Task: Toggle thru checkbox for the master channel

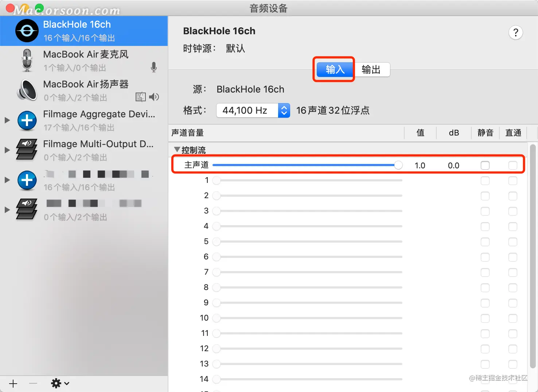Action: 513,165
